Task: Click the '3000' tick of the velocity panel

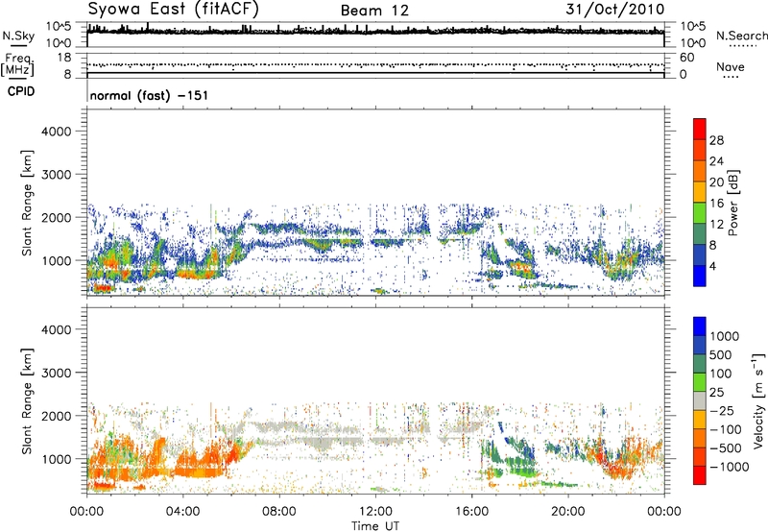Action: tap(57, 373)
